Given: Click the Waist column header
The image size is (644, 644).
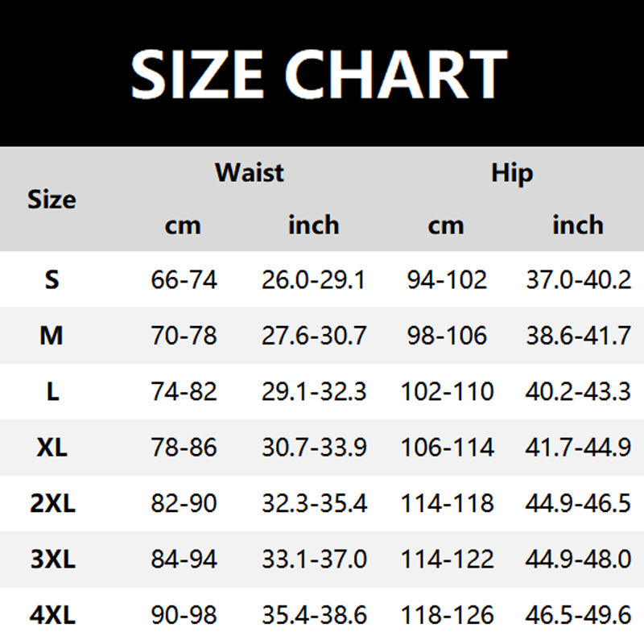Looking at the screenshot, I should [249, 171].
